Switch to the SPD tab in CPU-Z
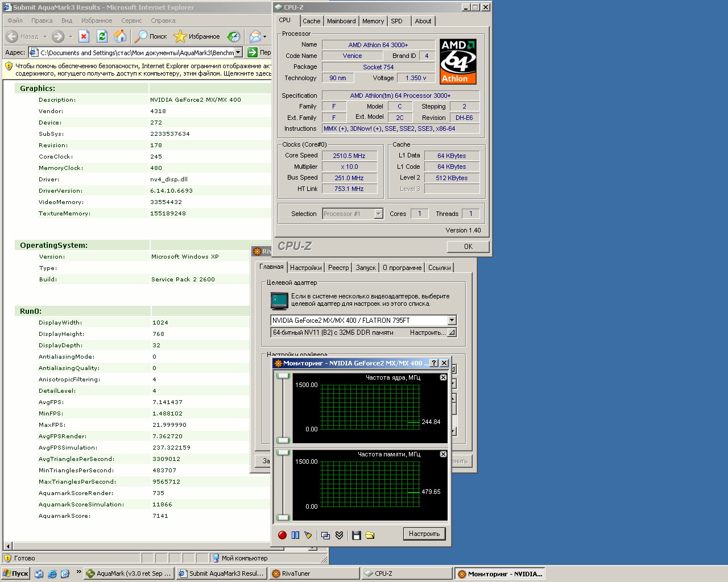728x582 pixels. [x=397, y=21]
